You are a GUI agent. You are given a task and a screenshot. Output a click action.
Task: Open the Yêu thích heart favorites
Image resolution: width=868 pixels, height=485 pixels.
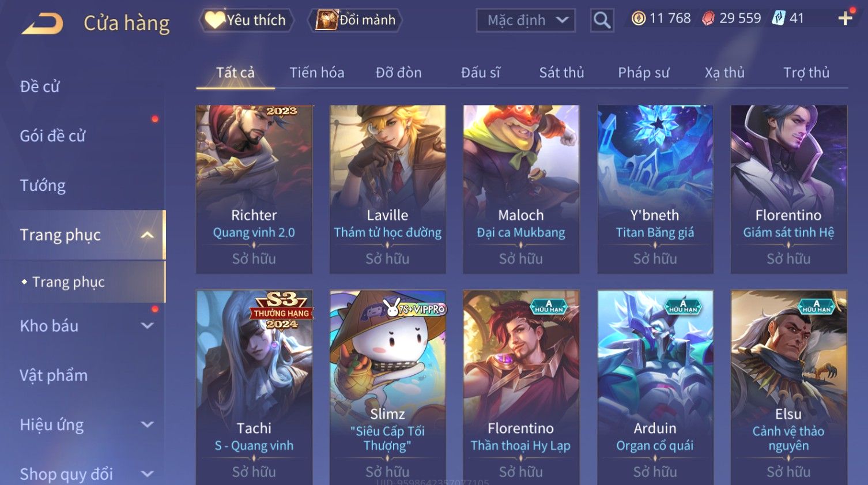point(247,20)
